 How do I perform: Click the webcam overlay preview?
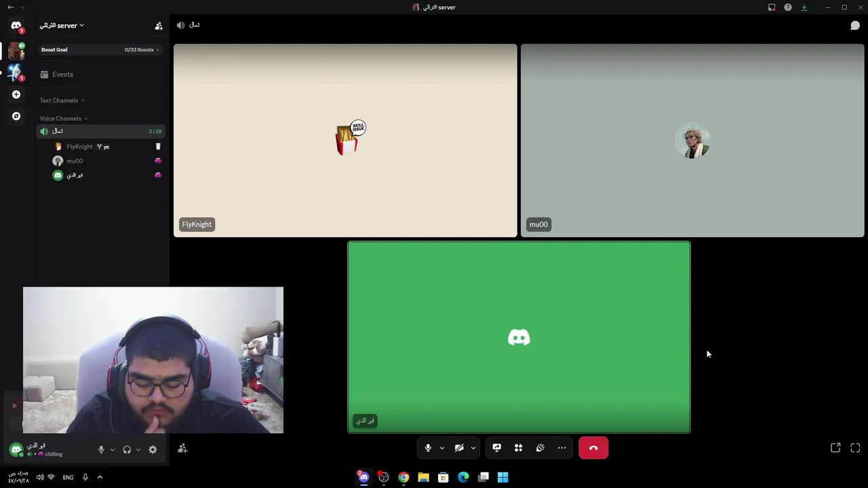[x=153, y=360]
